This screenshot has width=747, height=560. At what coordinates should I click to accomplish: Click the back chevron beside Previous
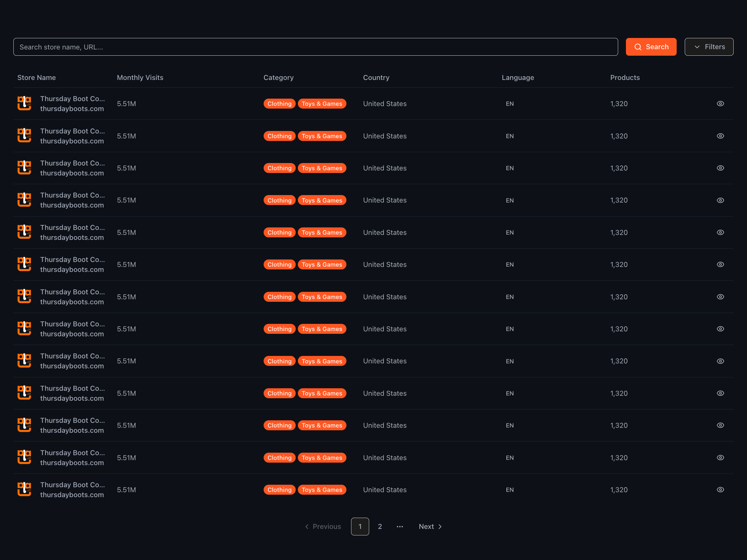pyautogui.click(x=307, y=527)
